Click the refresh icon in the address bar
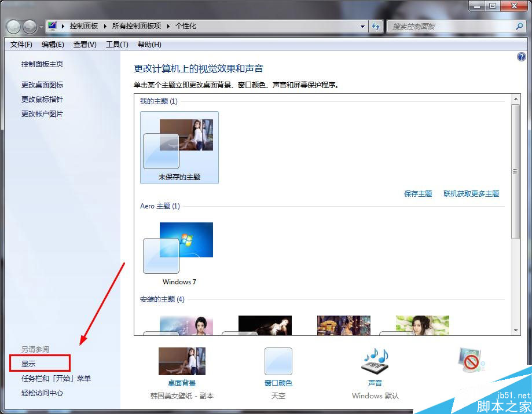This screenshot has width=532, height=414. [x=375, y=26]
